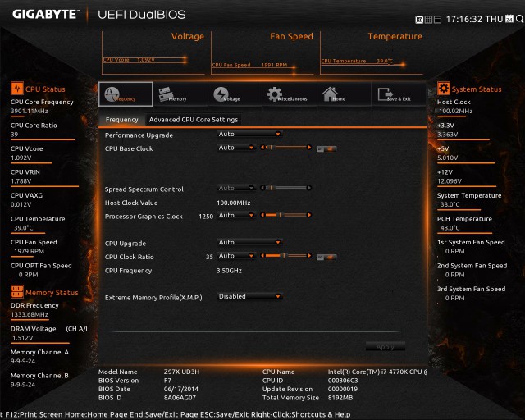Open the Processor Graphics Clock Auto dropdown
525x420 pixels.
(236, 216)
